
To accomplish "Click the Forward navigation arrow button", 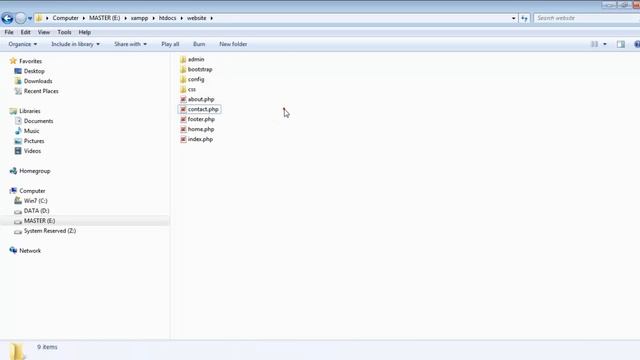I will click(20, 18).
